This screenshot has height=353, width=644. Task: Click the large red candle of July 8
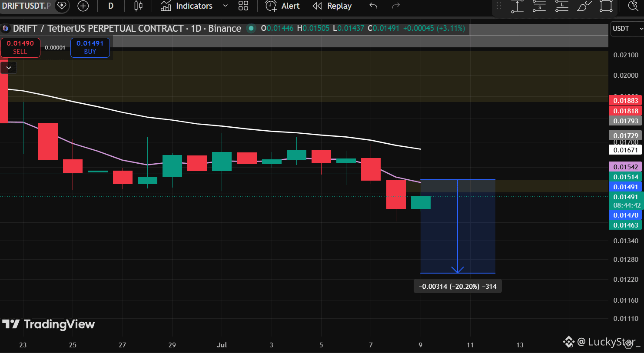click(x=396, y=195)
